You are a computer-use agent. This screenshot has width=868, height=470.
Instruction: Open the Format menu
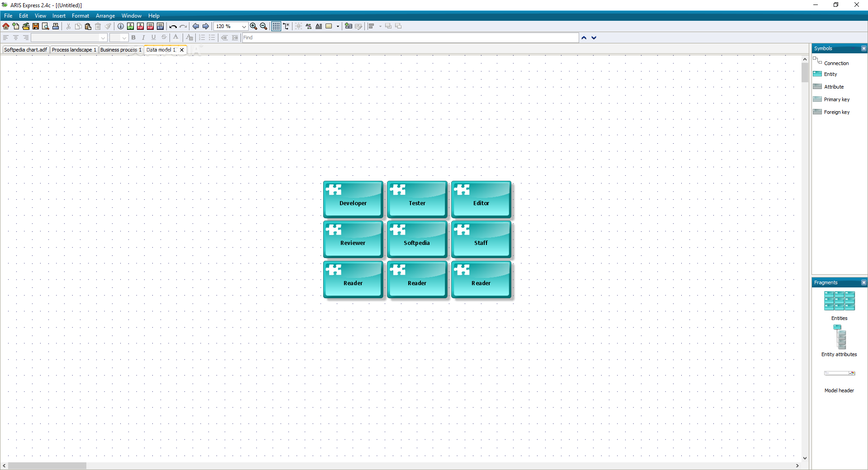point(80,16)
